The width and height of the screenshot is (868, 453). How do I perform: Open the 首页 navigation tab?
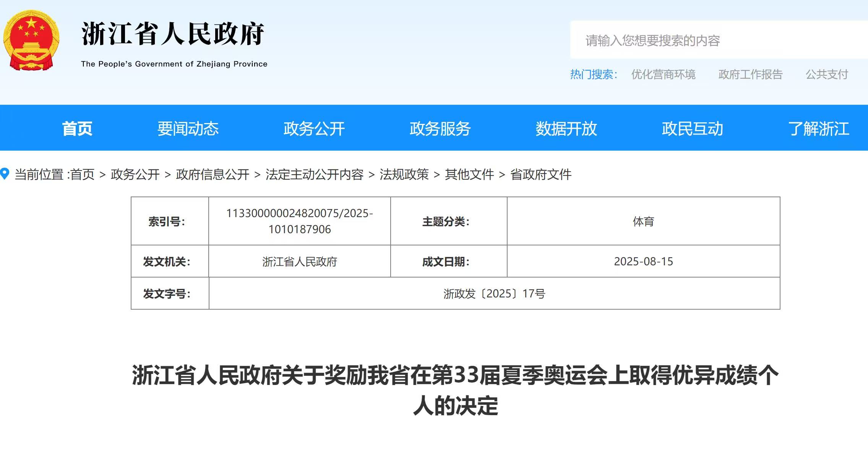tap(77, 128)
